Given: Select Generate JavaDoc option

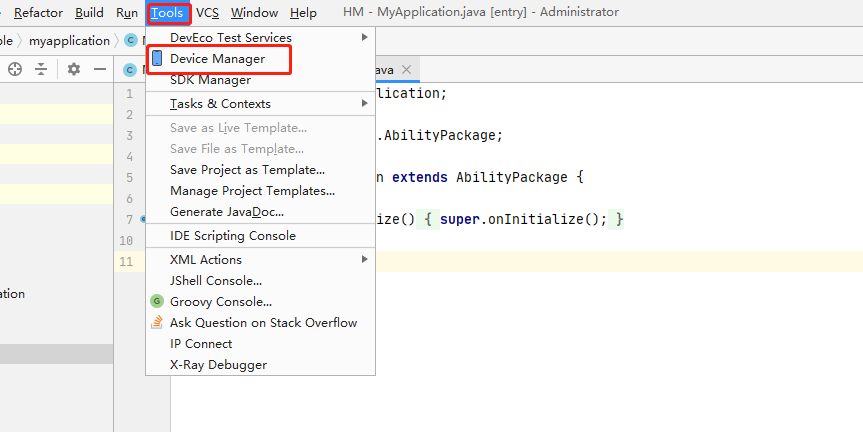Looking at the screenshot, I should (260, 211).
